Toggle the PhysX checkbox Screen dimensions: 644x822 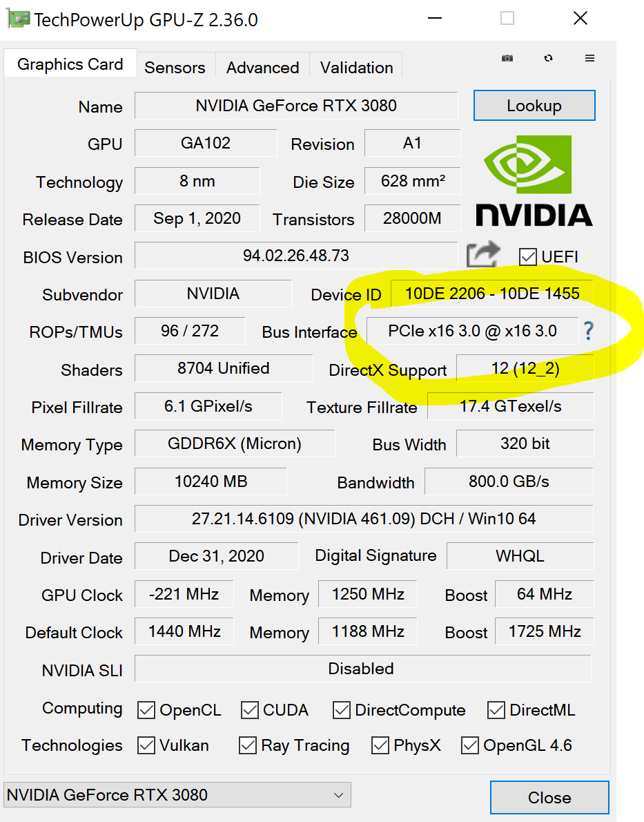click(x=380, y=745)
